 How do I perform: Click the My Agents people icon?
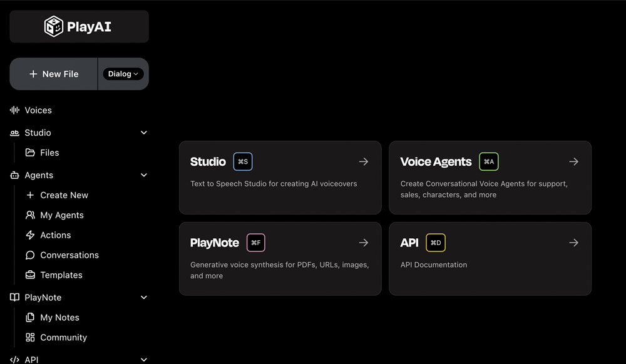(30, 215)
